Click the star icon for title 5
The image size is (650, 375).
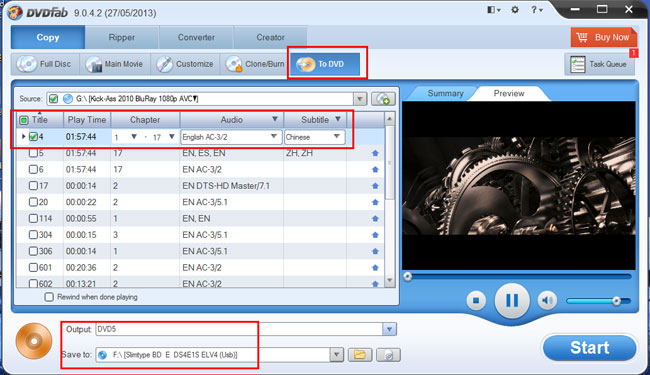click(x=375, y=153)
